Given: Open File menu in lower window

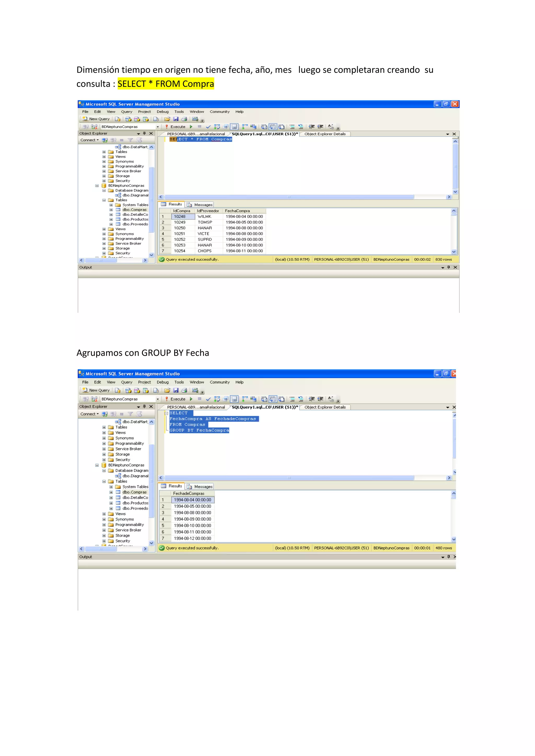Looking at the screenshot, I should pyautogui.click(x=85, y=382).
